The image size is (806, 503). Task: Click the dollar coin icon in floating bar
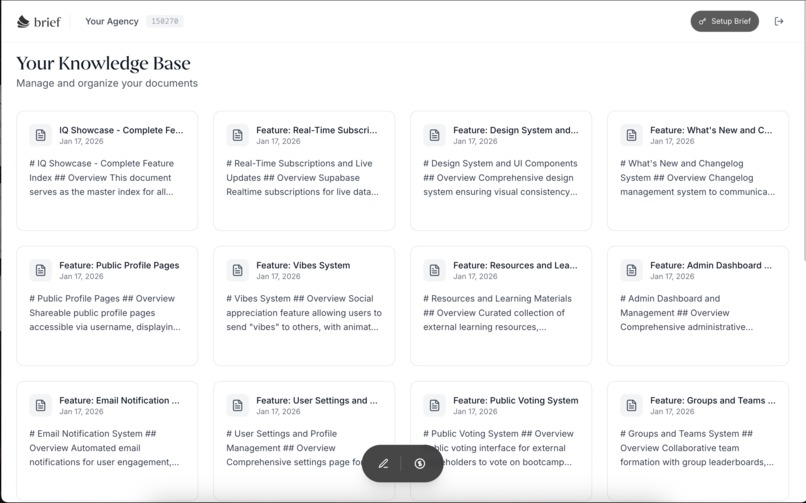coord(419,464)
